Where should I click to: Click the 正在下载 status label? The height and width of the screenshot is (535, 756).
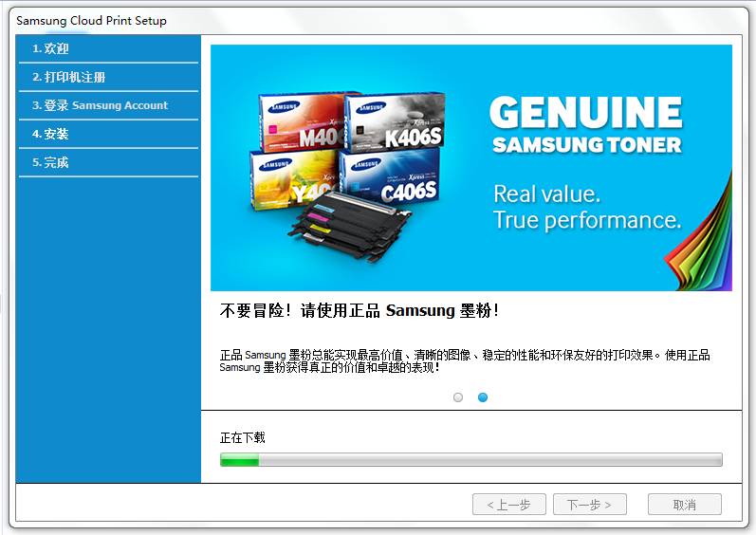(243, 437)
